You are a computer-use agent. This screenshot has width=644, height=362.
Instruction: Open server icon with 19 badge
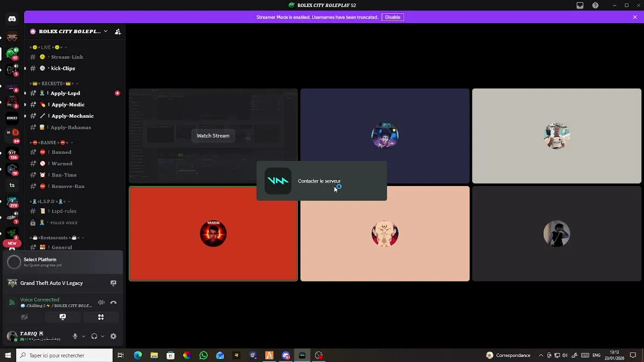(x=12, y=169)
